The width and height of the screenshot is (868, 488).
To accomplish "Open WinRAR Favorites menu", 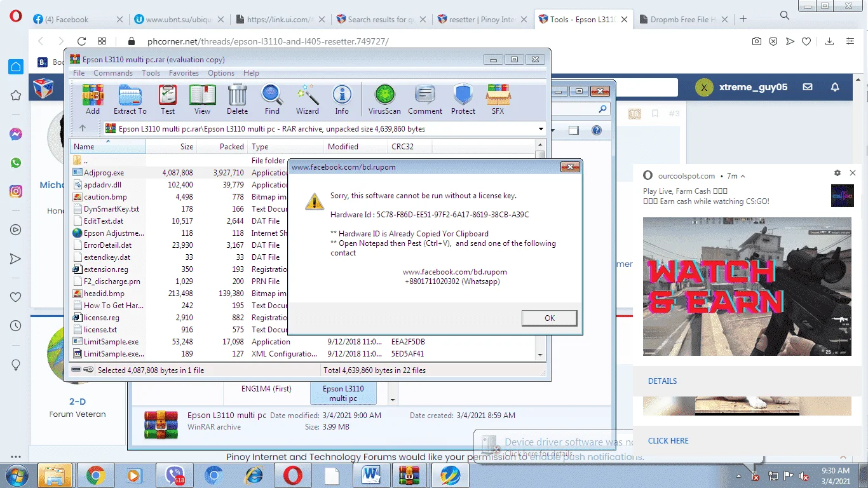I will 184,73.
